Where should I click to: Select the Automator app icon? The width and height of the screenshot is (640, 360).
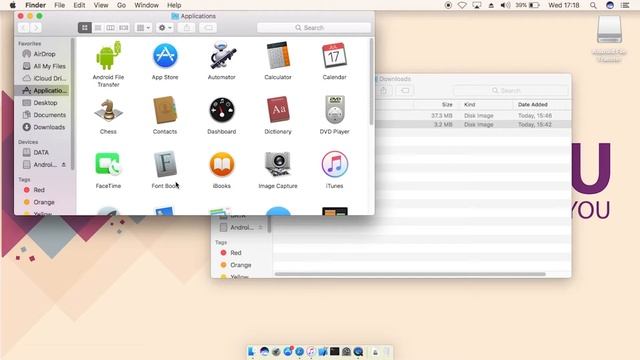(222, 56)
